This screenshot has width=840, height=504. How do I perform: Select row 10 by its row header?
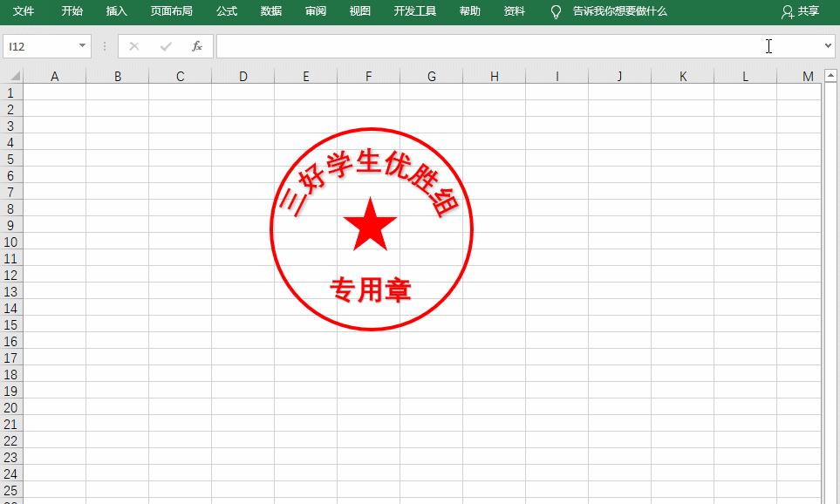10,242
